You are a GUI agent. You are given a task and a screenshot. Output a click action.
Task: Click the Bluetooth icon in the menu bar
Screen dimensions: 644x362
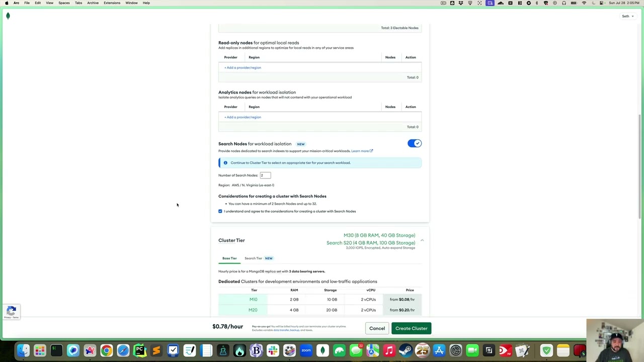click(x=537, y=3)
